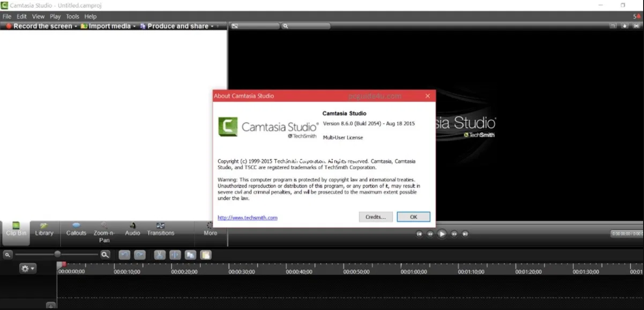
Task: Click the timeline zoom-in magnifier icon
Action: [x=105, y=255]
